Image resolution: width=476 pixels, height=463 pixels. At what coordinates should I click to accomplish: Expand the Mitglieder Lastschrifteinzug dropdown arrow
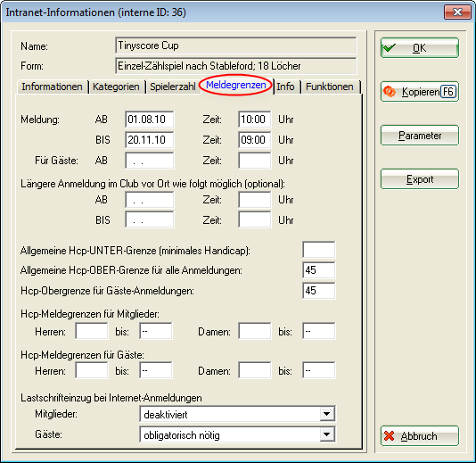(x=326, y=414)
